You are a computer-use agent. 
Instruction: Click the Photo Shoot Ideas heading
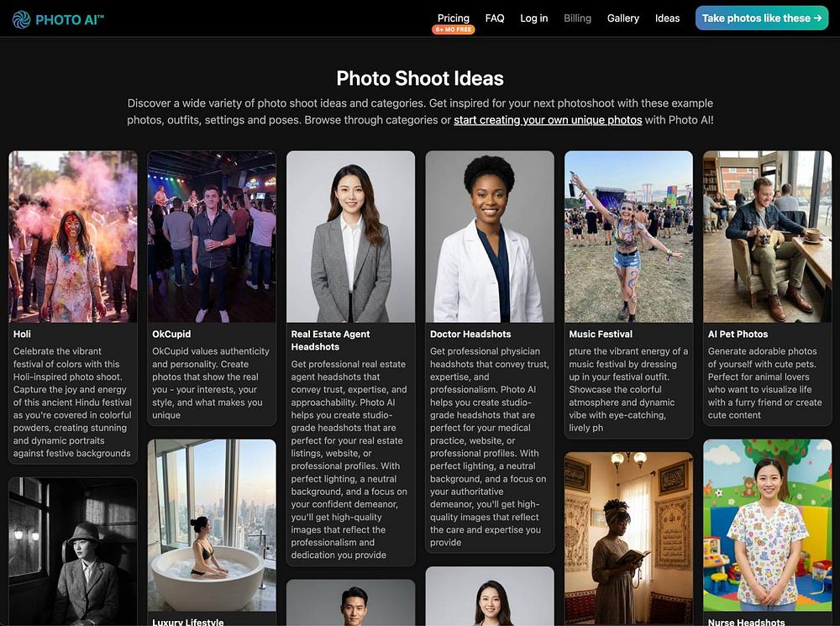coord(420,78)
